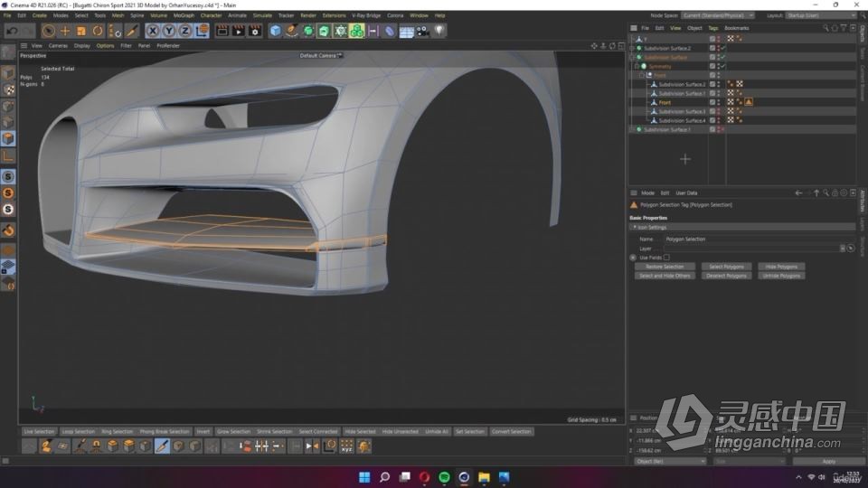Open the MoGraph menu

click(184, 15)
